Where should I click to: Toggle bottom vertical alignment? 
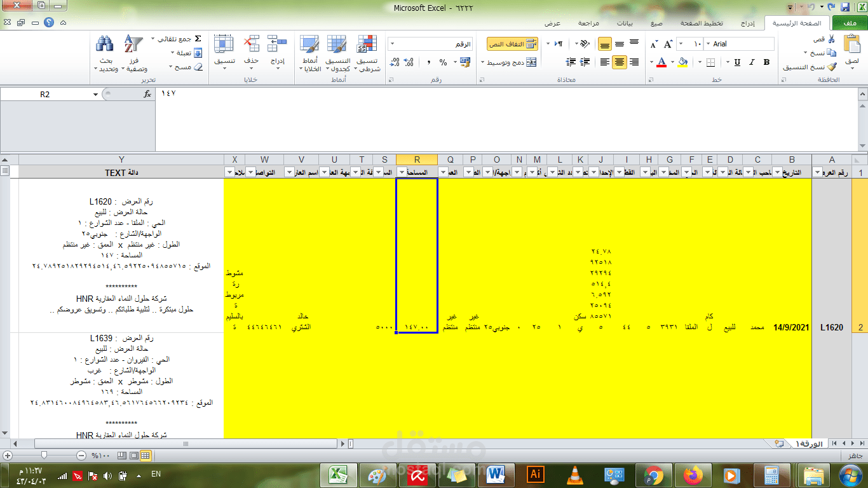(604, 44)
